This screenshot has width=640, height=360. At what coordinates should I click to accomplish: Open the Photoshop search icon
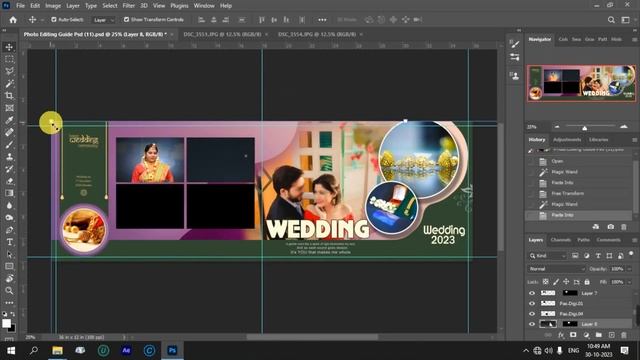611,20
